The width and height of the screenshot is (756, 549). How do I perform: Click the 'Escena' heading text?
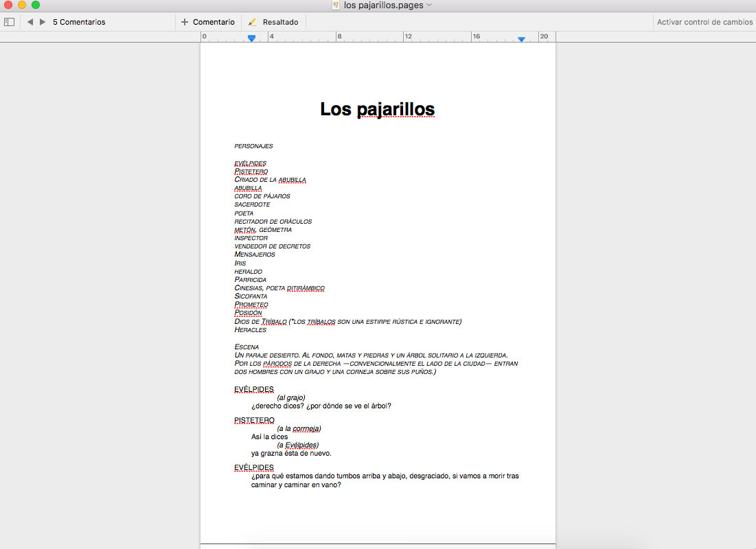pyautogui.click(x=247, y=347)
